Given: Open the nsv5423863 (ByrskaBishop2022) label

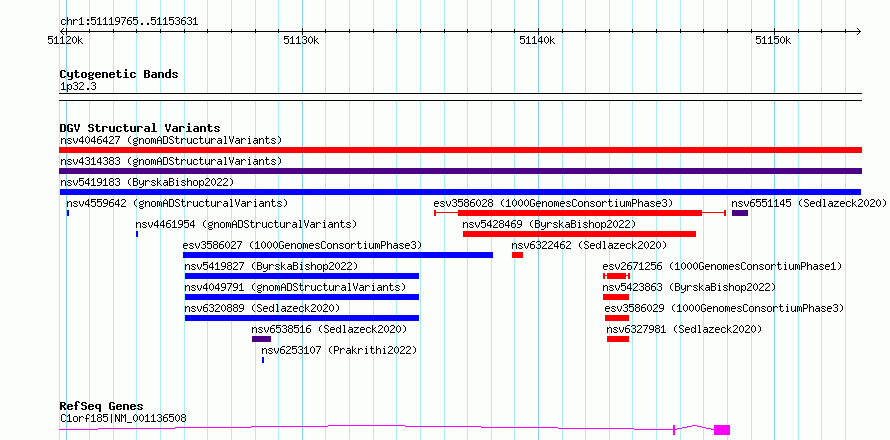Looking at the screenshot, I should click(689, 287).
